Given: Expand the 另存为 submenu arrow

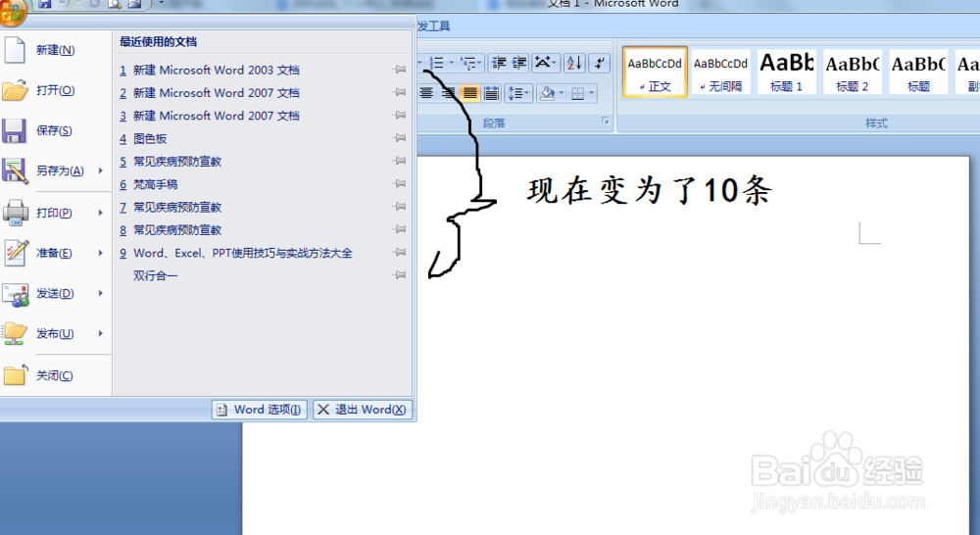Looking at the screenshot, I should point(101,170).
